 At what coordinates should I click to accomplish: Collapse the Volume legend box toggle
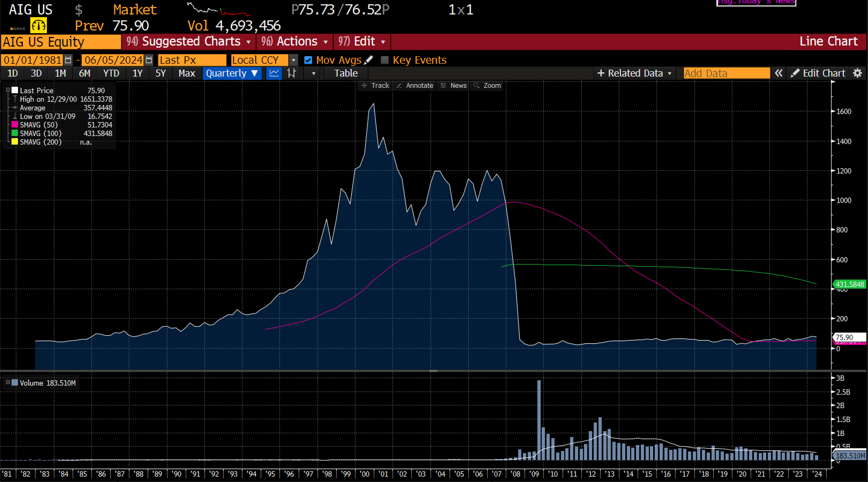pyautogui.click(x=8, y=382)
